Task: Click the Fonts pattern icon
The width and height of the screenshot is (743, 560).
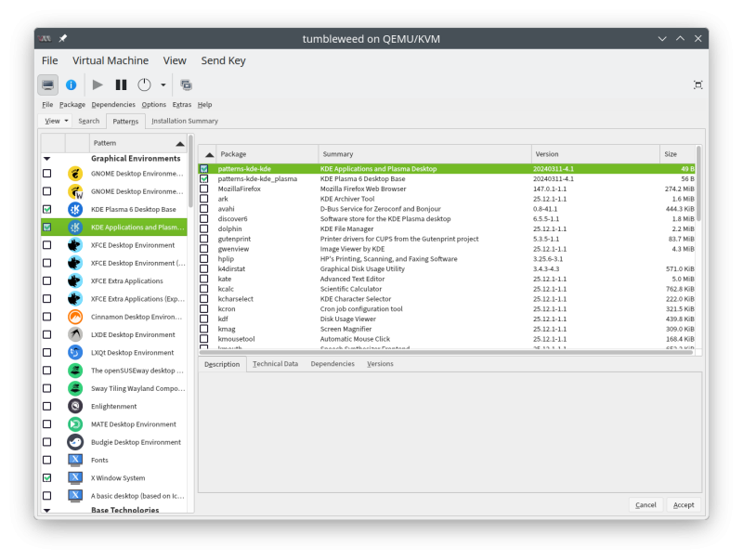Action: coord(75,460)
